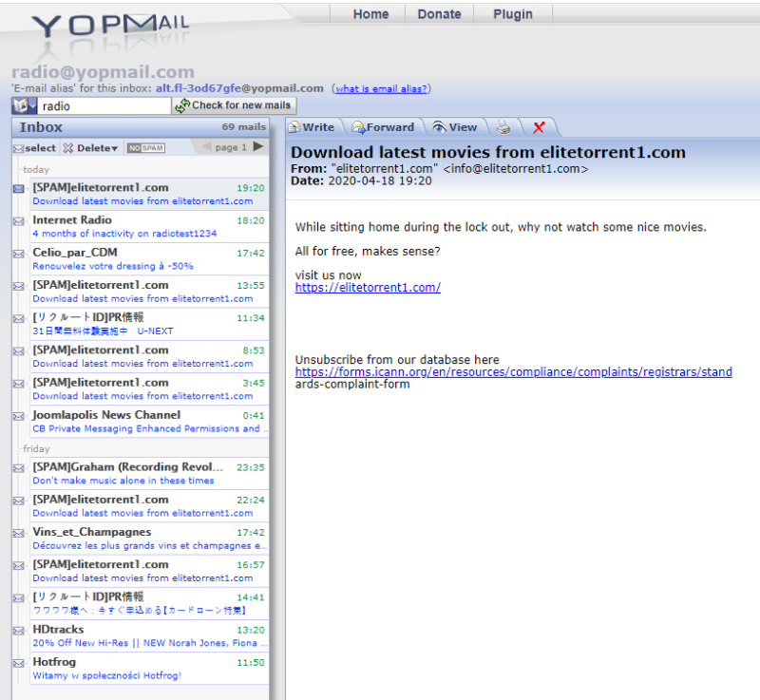Click envelope icon beside Hotfrog mail
The height and width of the screenshot is (700, 760).
click(19, 663)
